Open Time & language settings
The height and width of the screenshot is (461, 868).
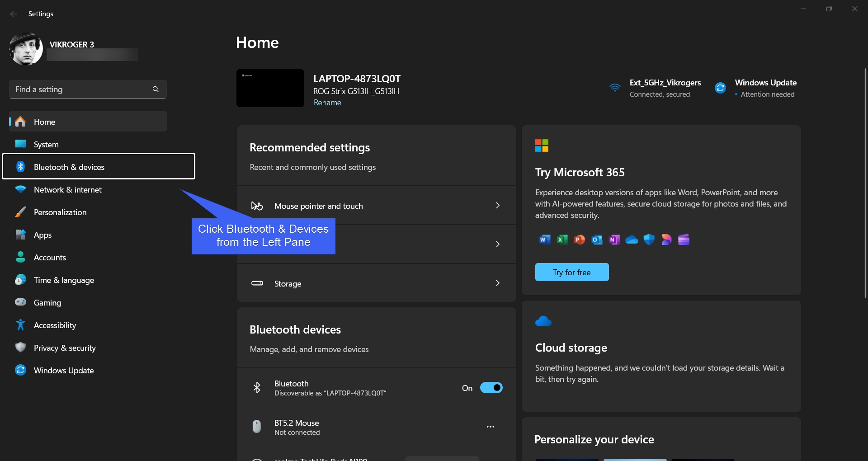pyautogui.click(x=88, y=280)
